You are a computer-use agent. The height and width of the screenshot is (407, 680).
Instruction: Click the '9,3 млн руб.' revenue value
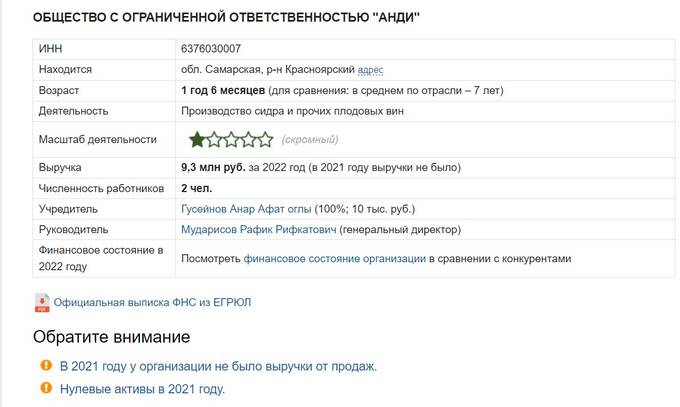pos(212,167)
